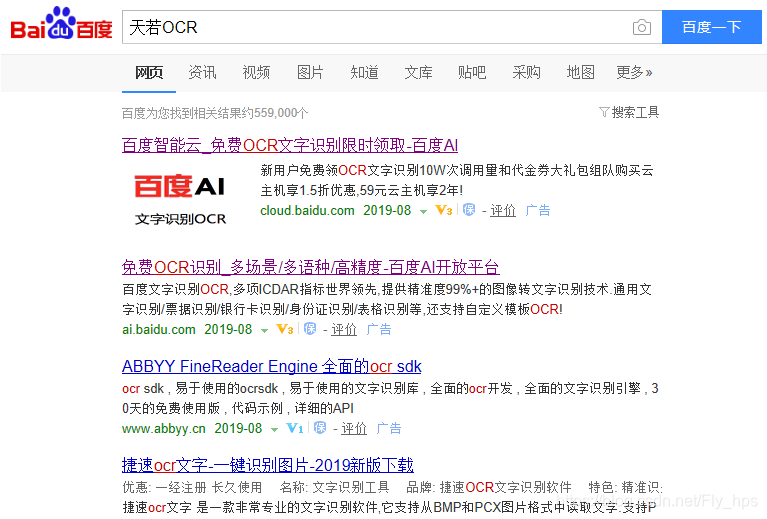Click text 优惠: 一经注册 长久使用
Image resolution: width=767 pixels, height=519 pixels.
click(192, 487)
